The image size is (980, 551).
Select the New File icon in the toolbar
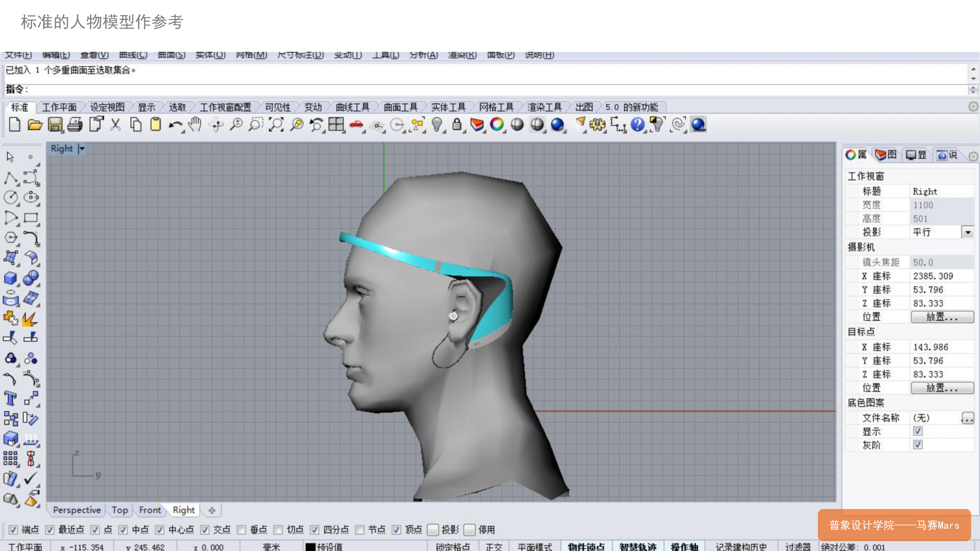15,125
